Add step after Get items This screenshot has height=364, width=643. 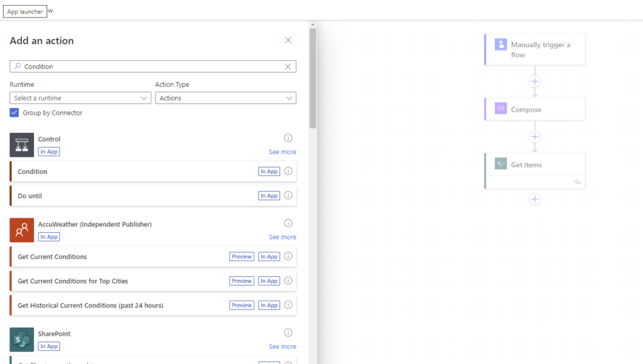click(x=535, y=199)
